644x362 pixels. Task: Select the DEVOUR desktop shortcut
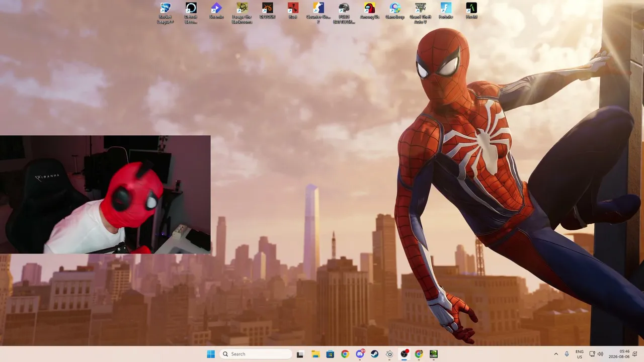point(267,11)
